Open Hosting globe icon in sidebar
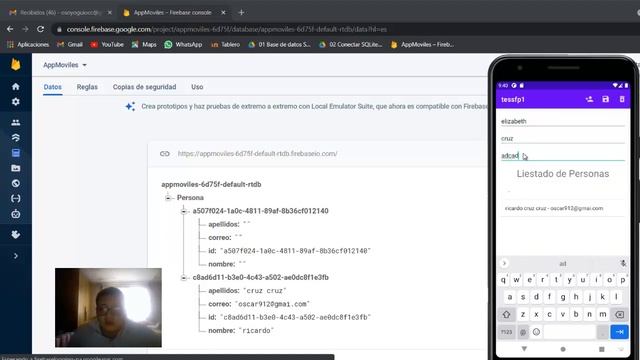Image resolution: width=640 pixels, height=360 pixels. [16, 183]
